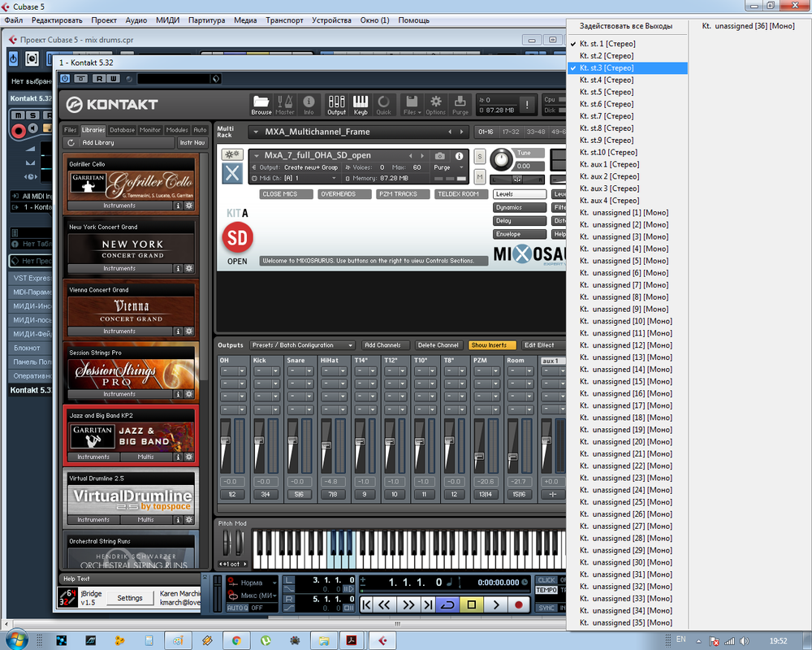
Task: Open the Options gear icon
Action: tap(435, 105)
